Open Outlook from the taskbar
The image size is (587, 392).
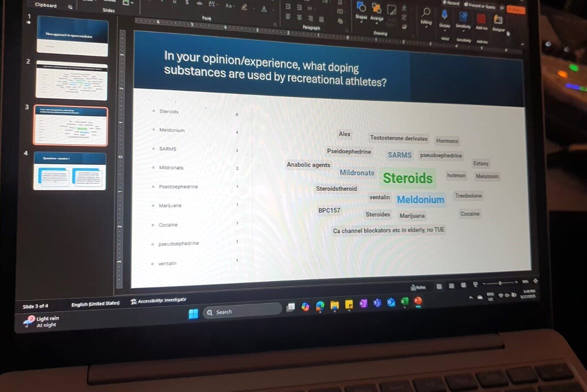point(391,302)
